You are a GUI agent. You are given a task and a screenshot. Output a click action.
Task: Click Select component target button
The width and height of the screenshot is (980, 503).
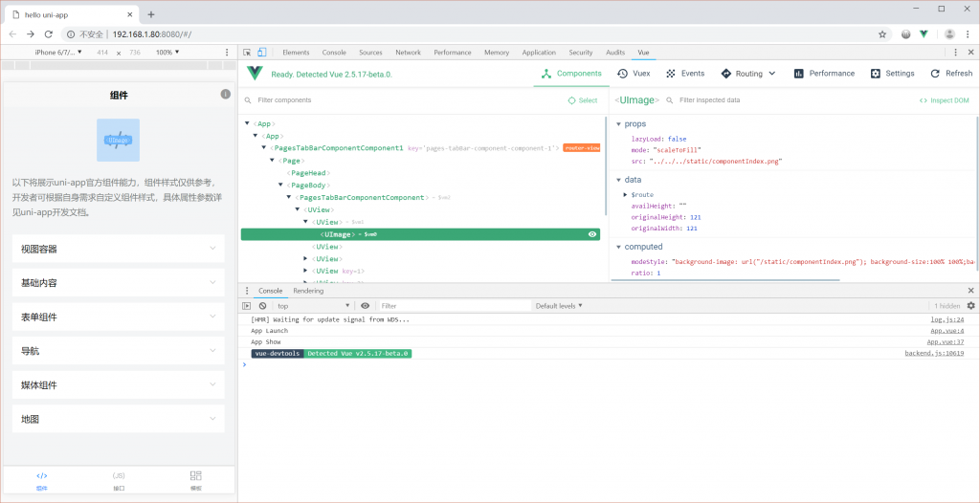[x=583, y=100]
